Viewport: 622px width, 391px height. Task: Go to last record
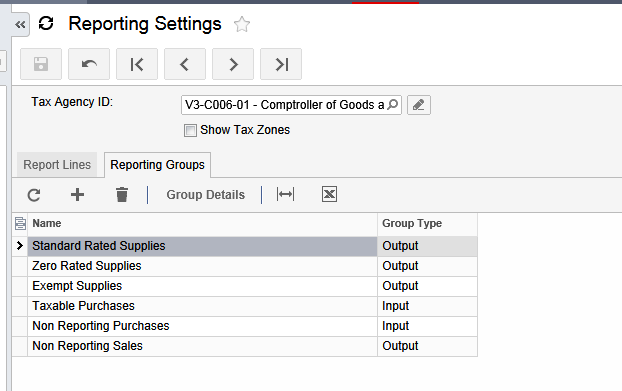tap(281, 64)
